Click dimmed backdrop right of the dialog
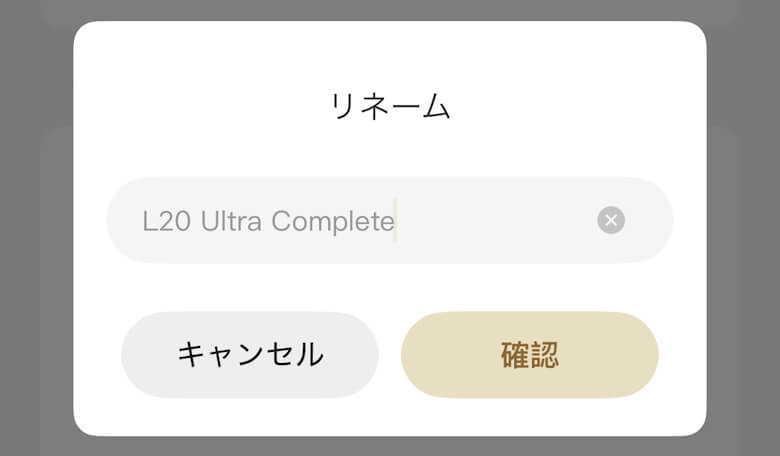The width and height of the screenshot is (780, 456). 743,228
